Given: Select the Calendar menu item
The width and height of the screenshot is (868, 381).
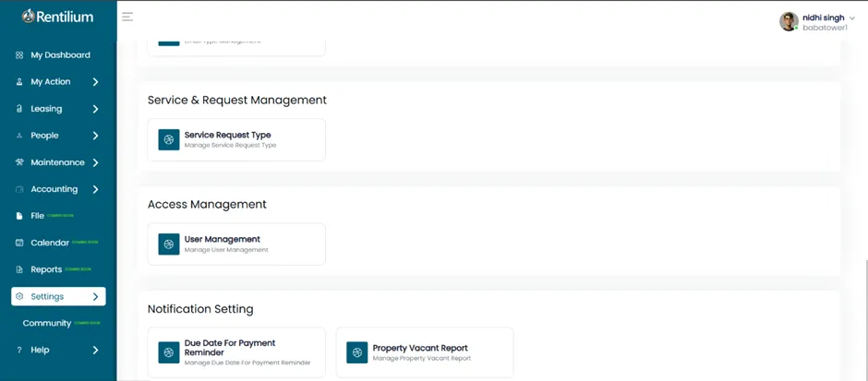Looking at the screenshot, I should tap(58, 243).
